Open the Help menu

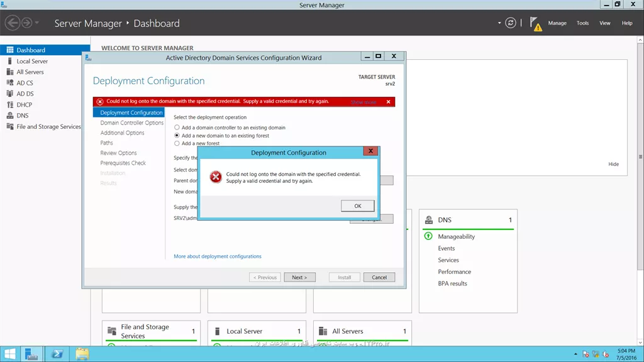(627, 23)
